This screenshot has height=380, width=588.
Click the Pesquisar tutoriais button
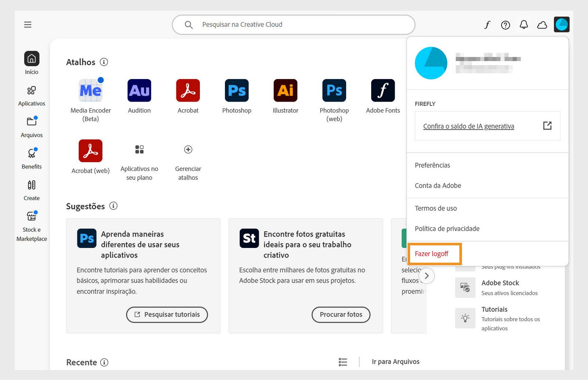tap(167, 315)
